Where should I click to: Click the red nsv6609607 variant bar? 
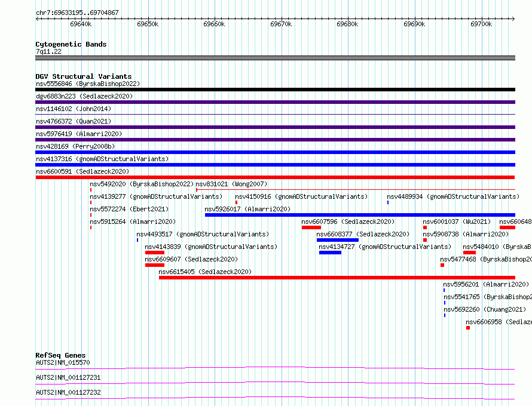[x=155, y=265]
